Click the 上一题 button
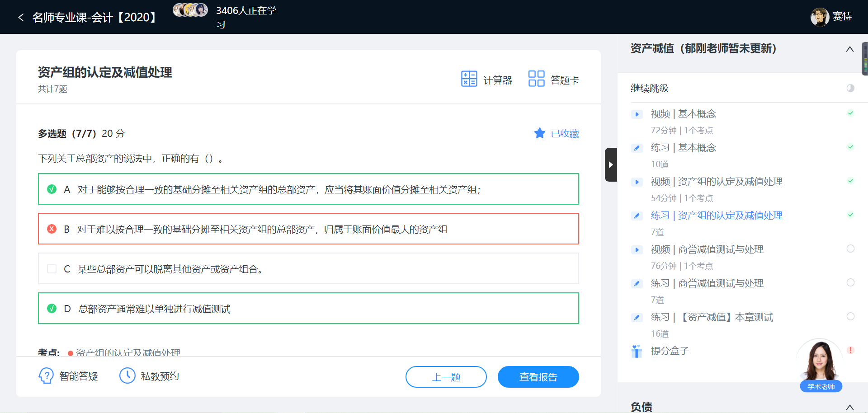The width and height of the screenshot is (868, 413). (x=446, y=377)
